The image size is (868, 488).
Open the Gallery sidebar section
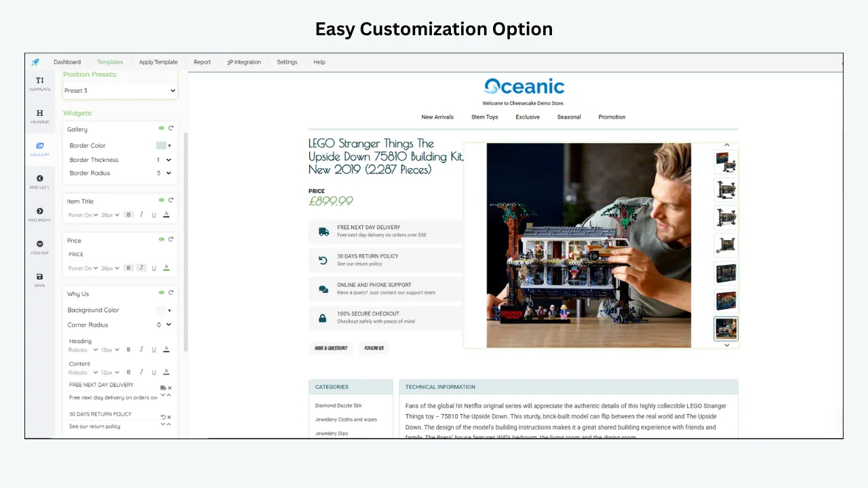tap(39, 149)
